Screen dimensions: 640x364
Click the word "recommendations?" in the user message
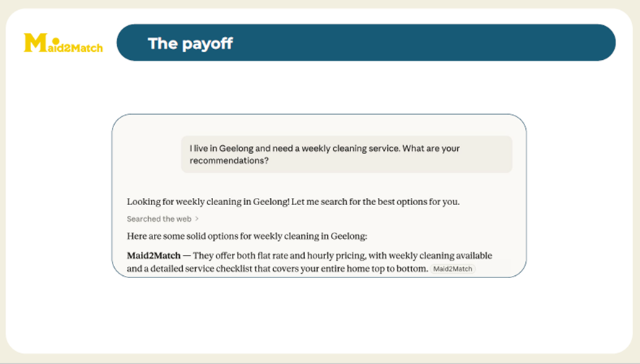[229, 161]
